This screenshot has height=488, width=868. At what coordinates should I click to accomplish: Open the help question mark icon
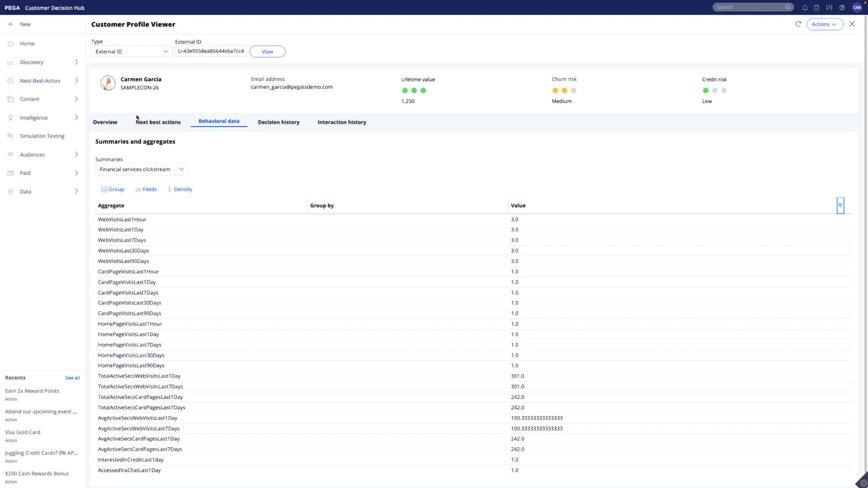842,7
